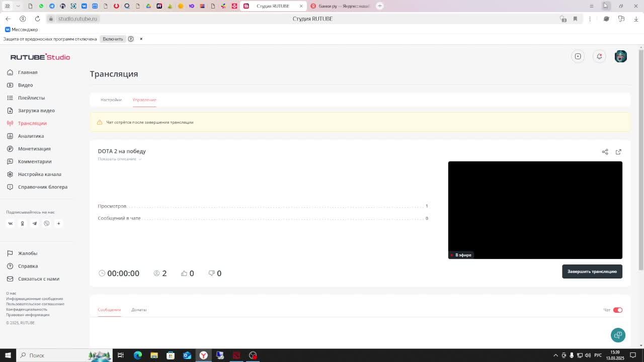Click the Yandex home button in toolbar
This screenshot has width=644, height=362.
click(23, 19)
